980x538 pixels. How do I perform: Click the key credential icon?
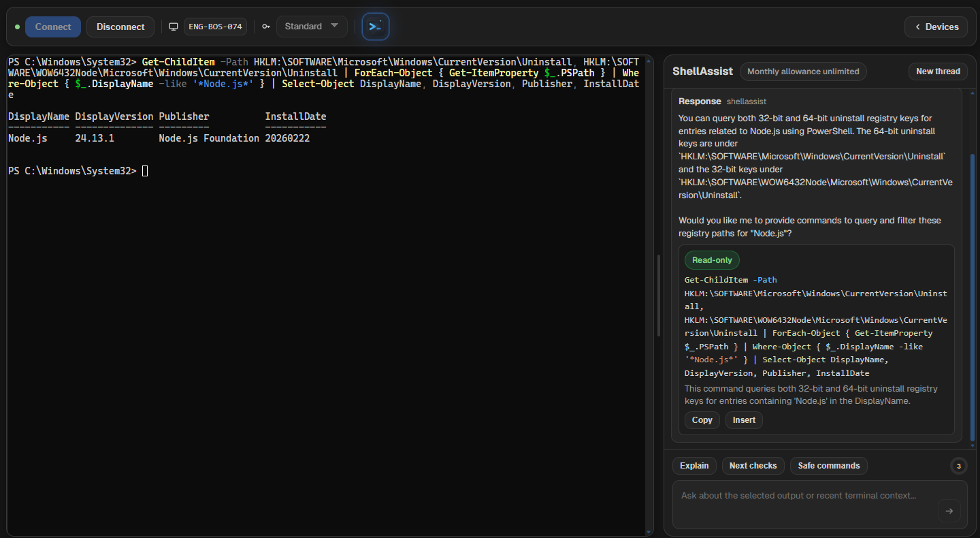266,27
